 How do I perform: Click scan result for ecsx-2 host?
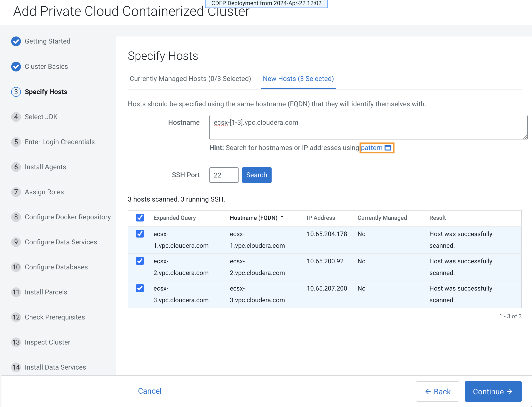tap(461, 267)
